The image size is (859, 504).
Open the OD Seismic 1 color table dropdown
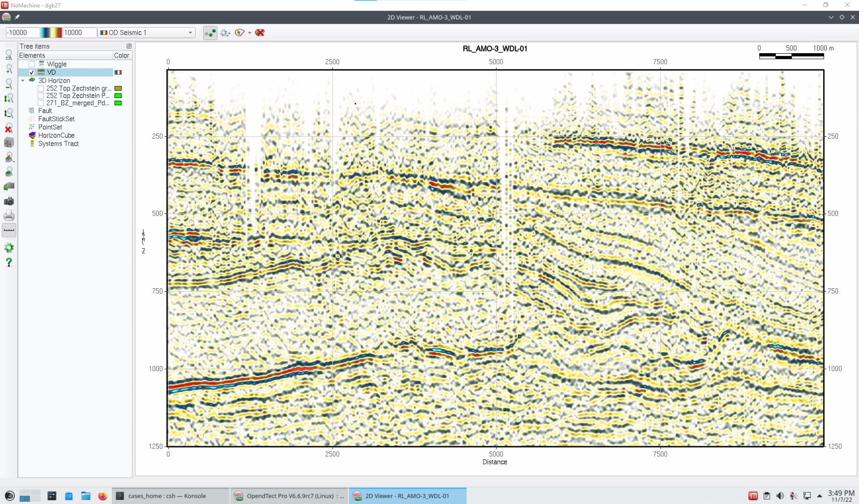(x=146, y=33)
